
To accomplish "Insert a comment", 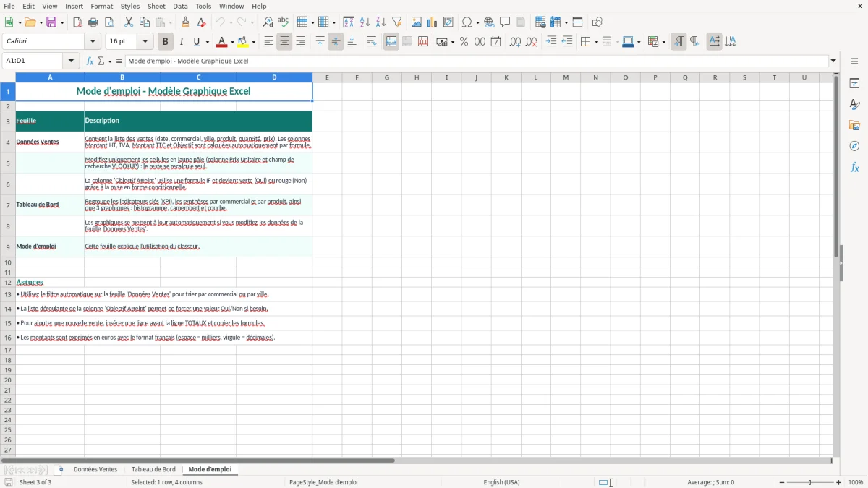I will [x=505, y=22].
